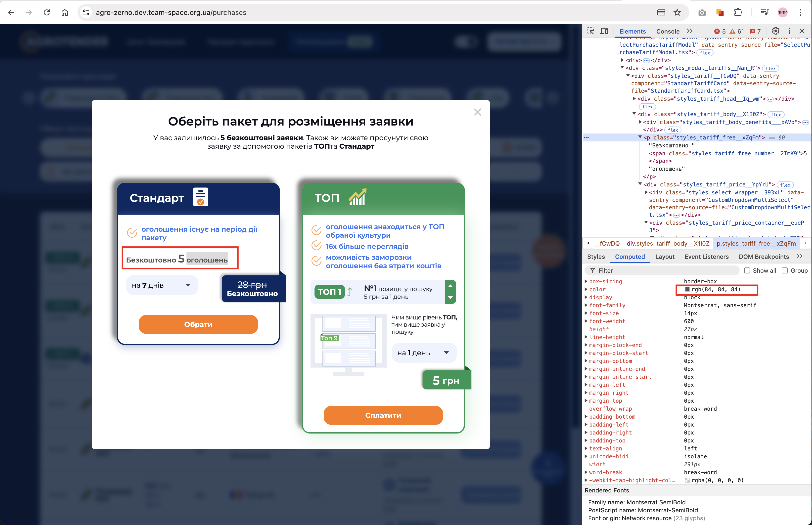Toggle device toolbar icon in DevTools
This screenshot has width=812, height=525.
(x=604, y=31)
